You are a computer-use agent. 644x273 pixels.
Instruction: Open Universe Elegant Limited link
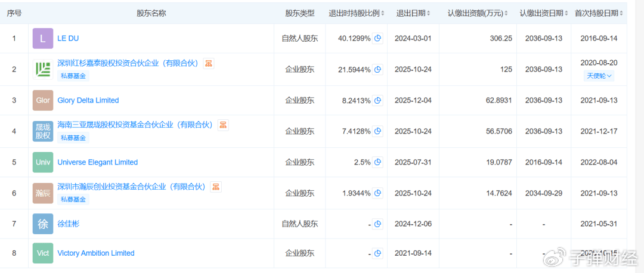97,162
